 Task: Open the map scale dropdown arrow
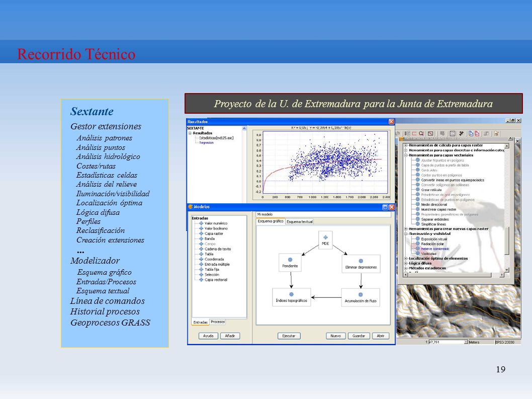click(x=466, y=342)
